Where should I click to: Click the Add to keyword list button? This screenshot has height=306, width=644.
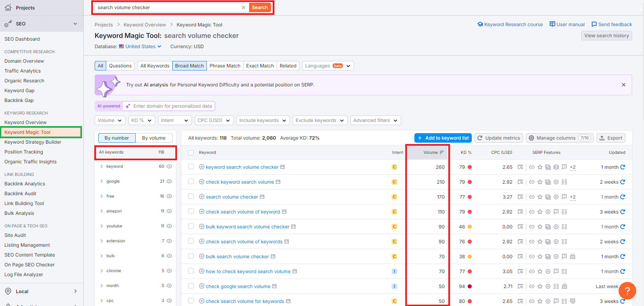443,138
